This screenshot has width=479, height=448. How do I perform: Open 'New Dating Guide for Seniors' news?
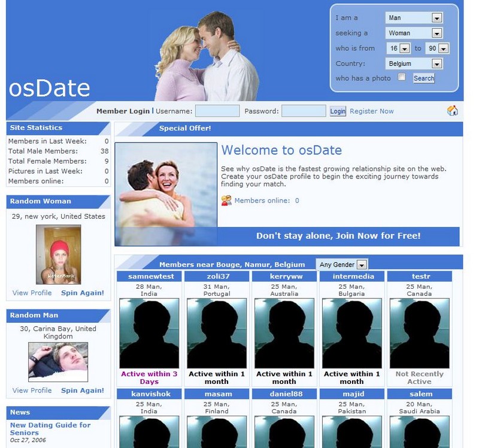tap(50, 429)
